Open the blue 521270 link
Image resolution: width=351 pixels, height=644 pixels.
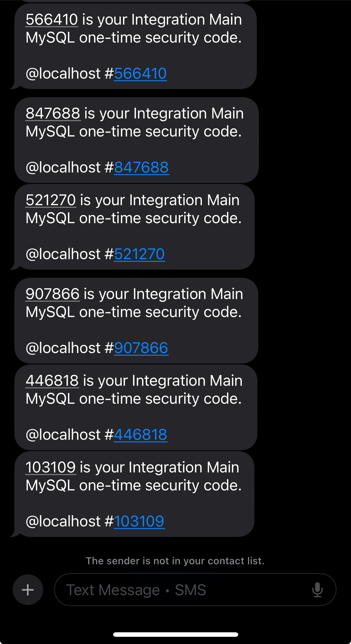coord(139,254)
